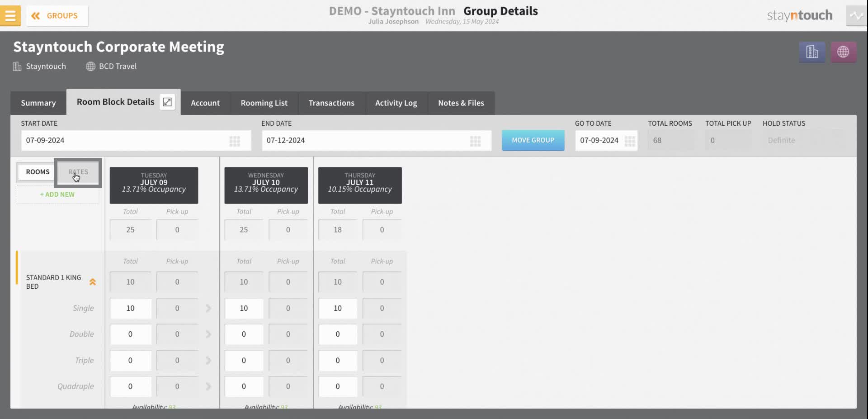Click the Triple July 11 total field
Screen dimensions: 868x419
[x=338, y=361]
